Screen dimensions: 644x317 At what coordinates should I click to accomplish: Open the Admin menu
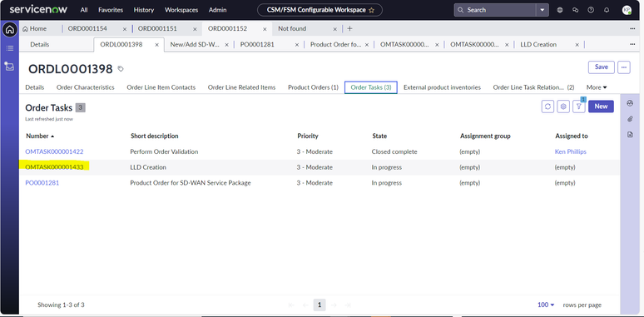(218, 10)
